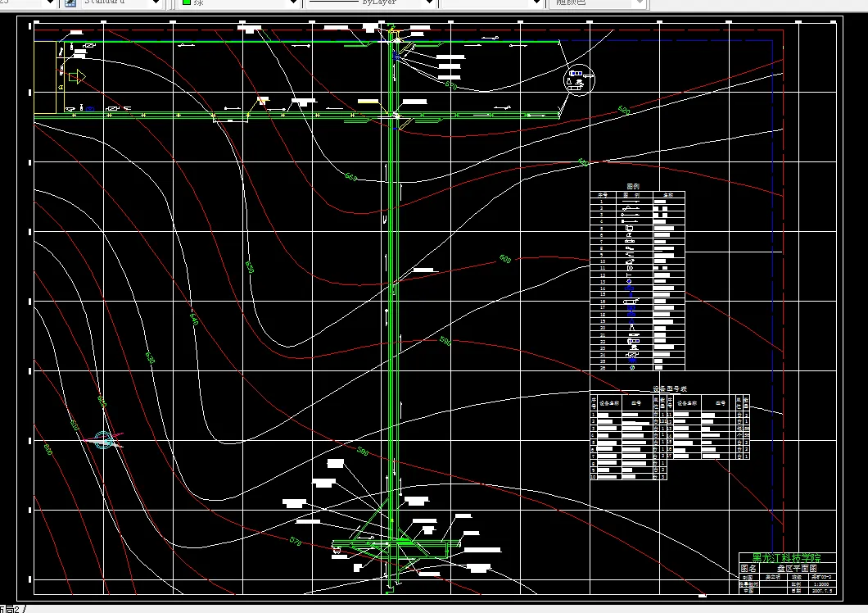Select blue legend symbol in row 17

(631, 307)
